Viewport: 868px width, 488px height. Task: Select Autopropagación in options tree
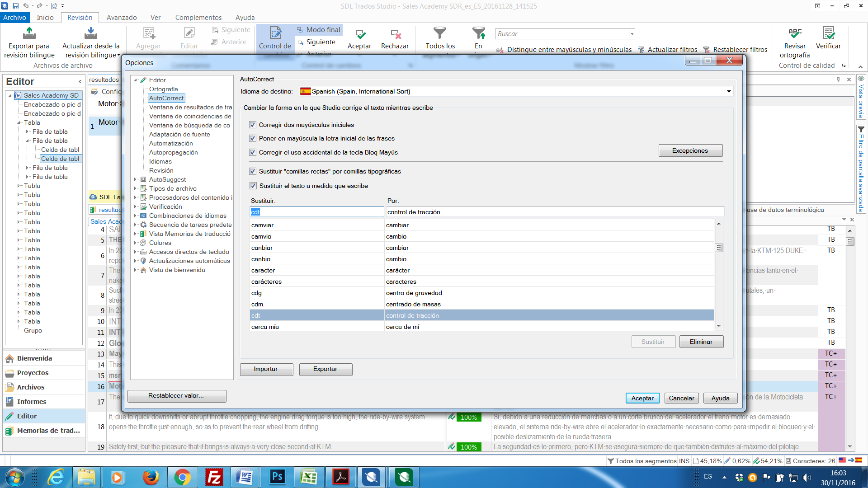pyautogui.click(x=174, y=152)
